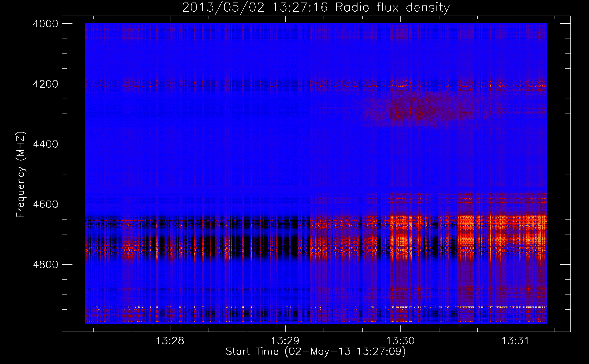Click the 4600 frequency tick label
The image size is (589, 364).
(46, 204)
